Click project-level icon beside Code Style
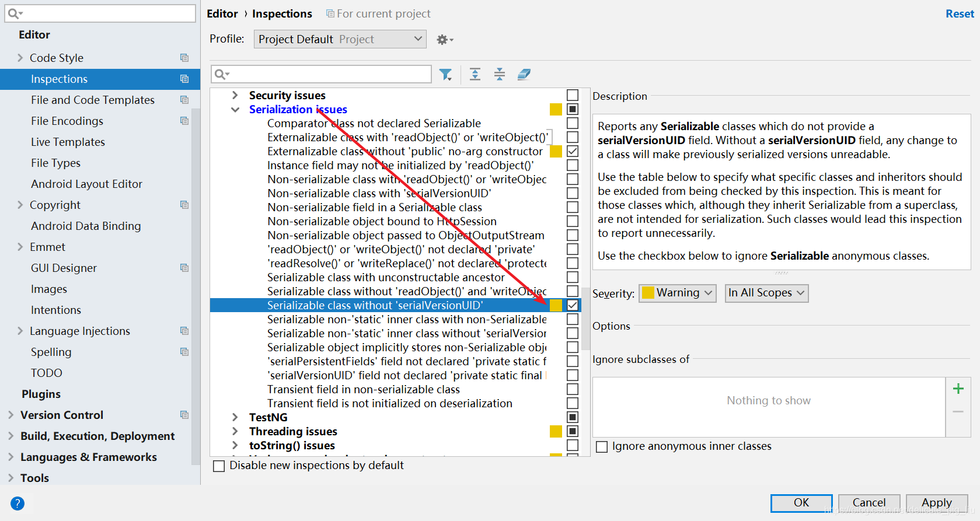 coord(184,58)
